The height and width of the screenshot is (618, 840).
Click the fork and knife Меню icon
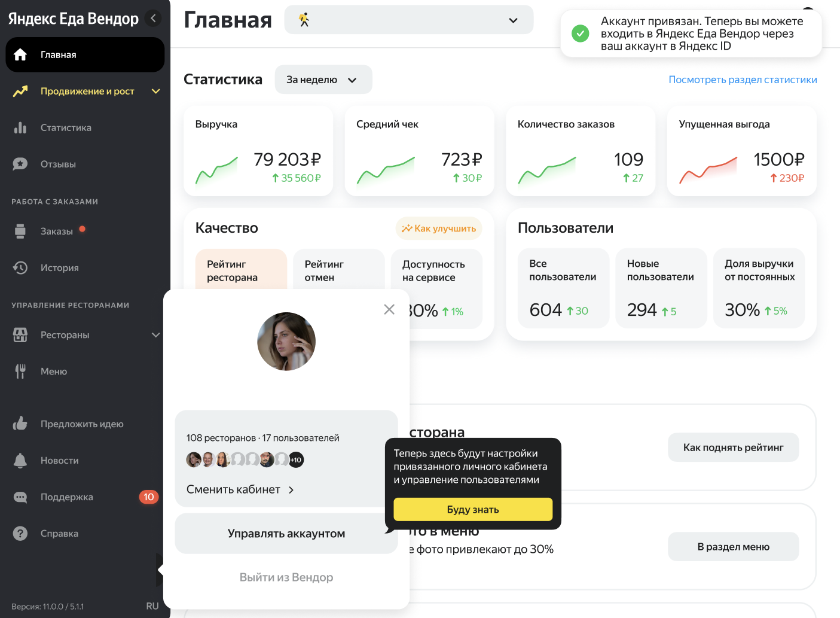(x=20, y=372)
